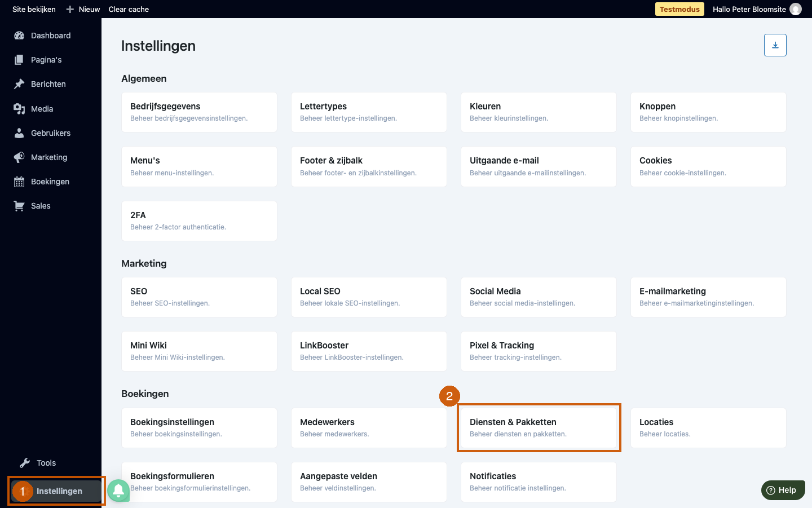This screenshot has height=508, width=812.
Task: Open the Pixel & Tracking card
Action: pyautogui.click(x=539, y=351)
